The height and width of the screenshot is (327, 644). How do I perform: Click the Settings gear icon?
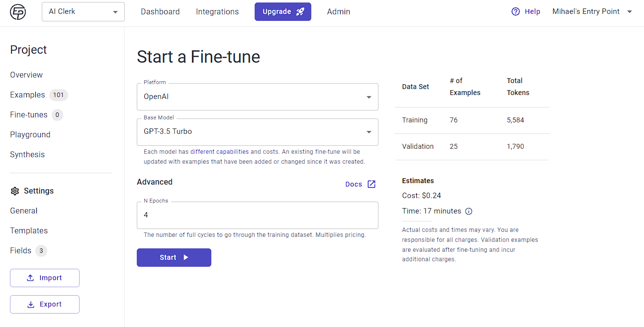15,191
